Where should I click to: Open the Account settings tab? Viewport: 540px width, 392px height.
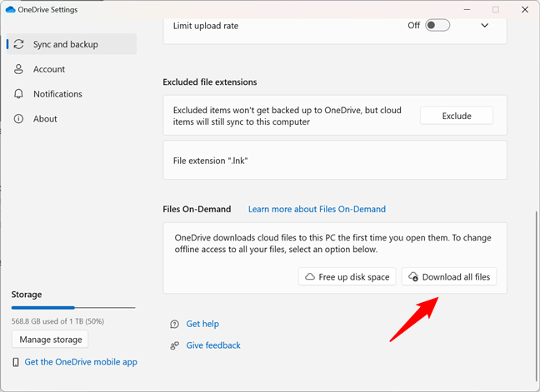click(48, 69)
